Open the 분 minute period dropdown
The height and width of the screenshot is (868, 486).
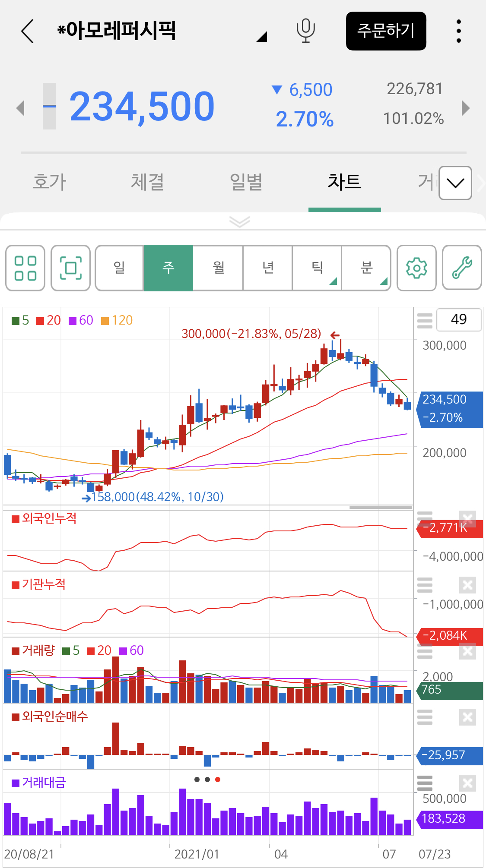pos(366,268)
